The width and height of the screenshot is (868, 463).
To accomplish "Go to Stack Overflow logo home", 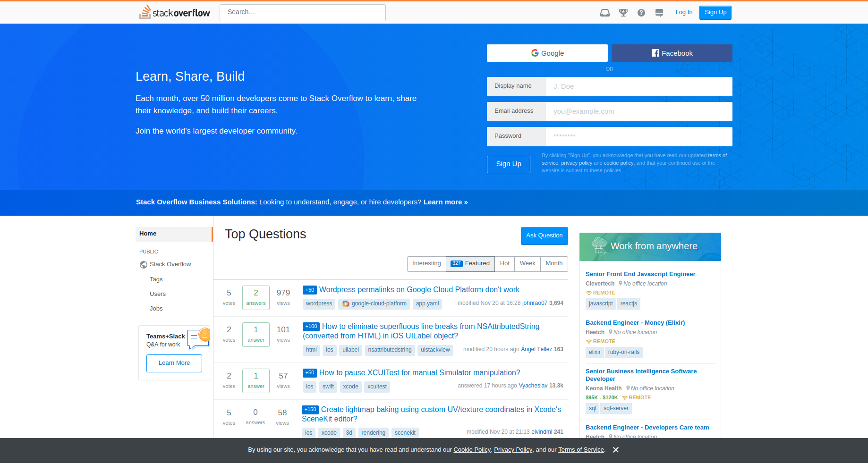I will [175, 12].
